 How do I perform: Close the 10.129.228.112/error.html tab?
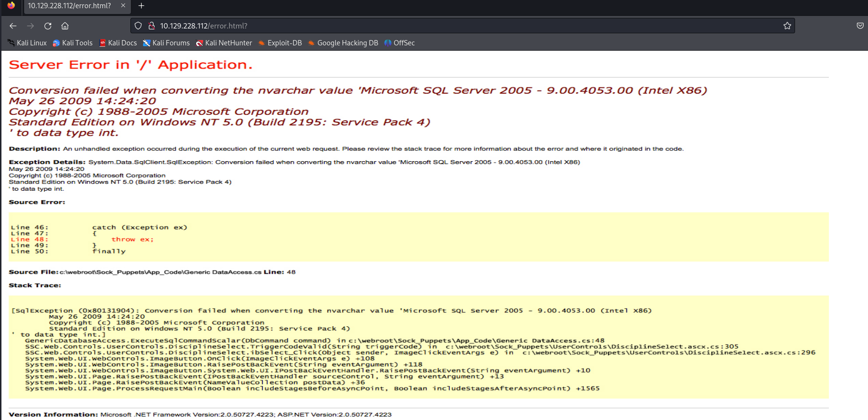click(x=123, y=6)
